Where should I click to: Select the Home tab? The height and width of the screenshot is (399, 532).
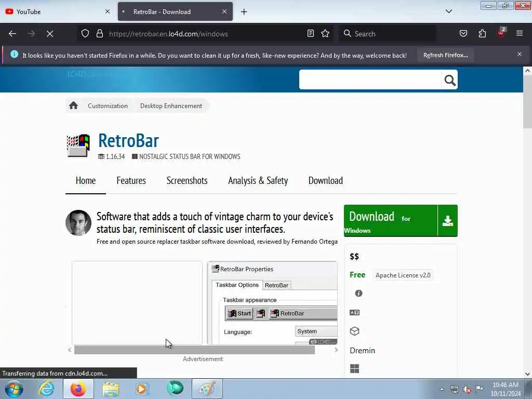86,181
